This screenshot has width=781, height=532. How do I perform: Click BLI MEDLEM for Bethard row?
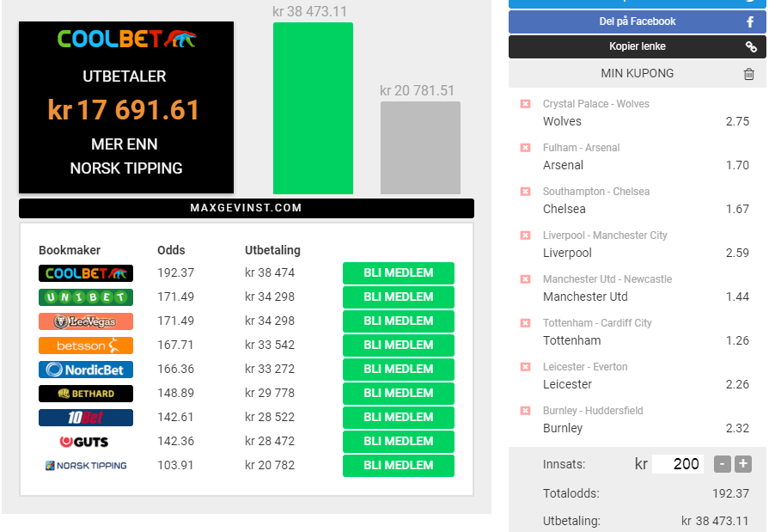tap(399, 393)
